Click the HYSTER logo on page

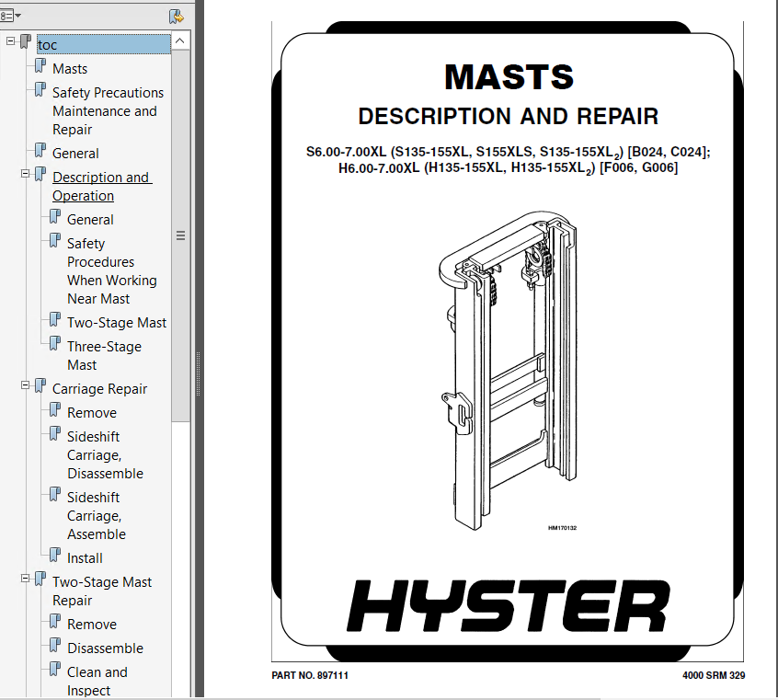[508, 605]
